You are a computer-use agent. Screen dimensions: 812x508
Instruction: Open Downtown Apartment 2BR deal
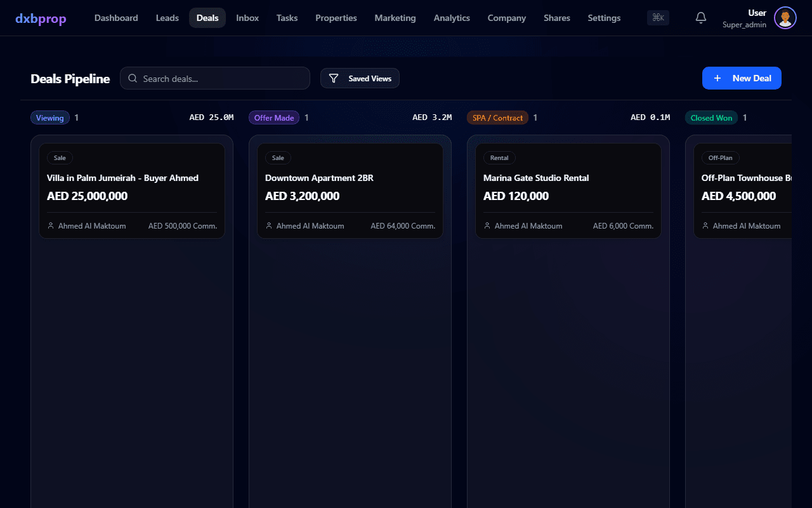350,191
